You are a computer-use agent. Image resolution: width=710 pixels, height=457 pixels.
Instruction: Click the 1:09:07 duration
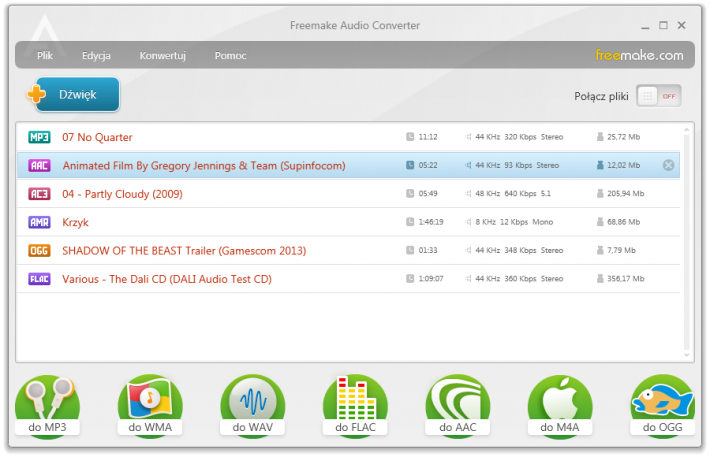point(431,279)
